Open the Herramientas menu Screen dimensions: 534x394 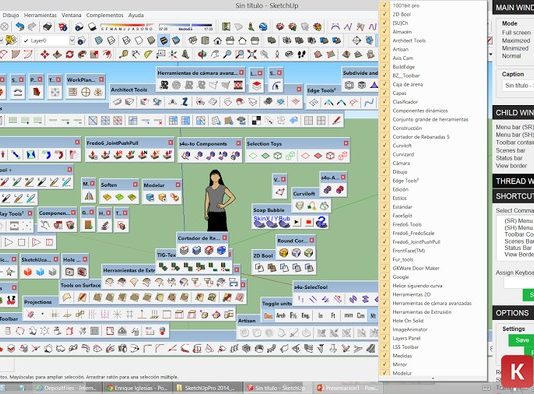pos(40,15)
